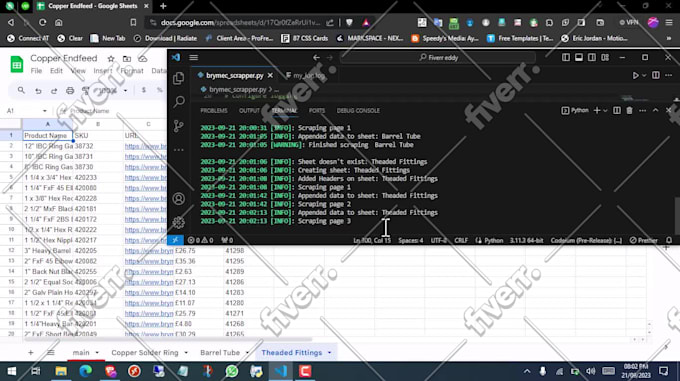Click the split editor icon
The image size is (680, 381).
656,75
